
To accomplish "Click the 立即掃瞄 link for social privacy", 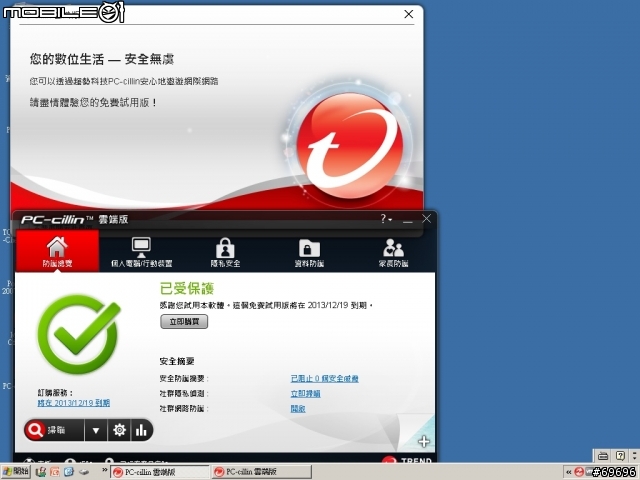I will click(x=305, y=394).
